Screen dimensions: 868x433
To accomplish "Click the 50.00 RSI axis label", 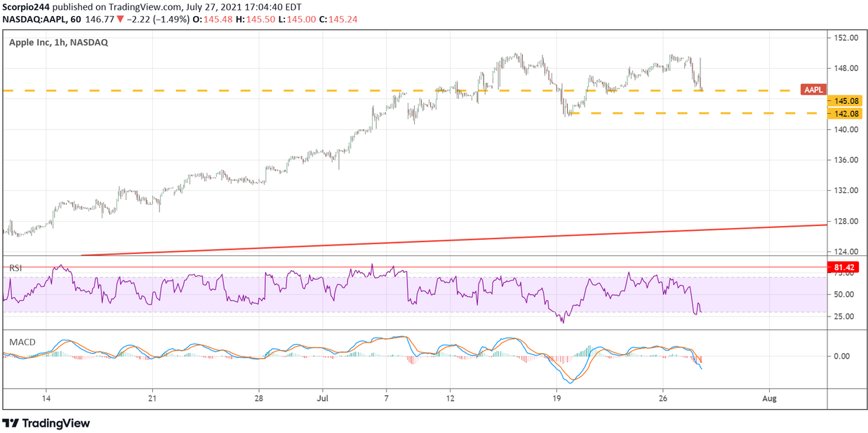I will [x=844, y=295].
